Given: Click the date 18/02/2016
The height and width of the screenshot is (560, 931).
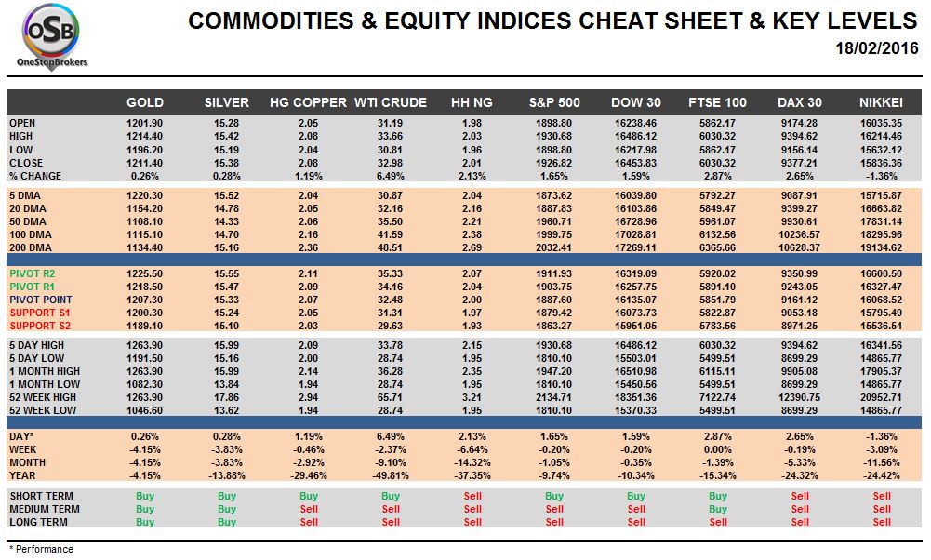Looking at the screenshot, I should click(x=877, y=47).
